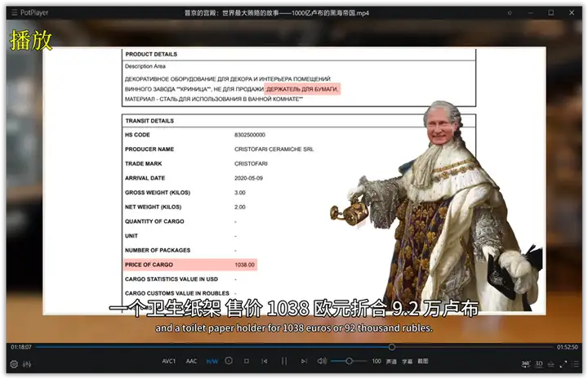Close the PotPlayer window

click(x=572, y=13)
